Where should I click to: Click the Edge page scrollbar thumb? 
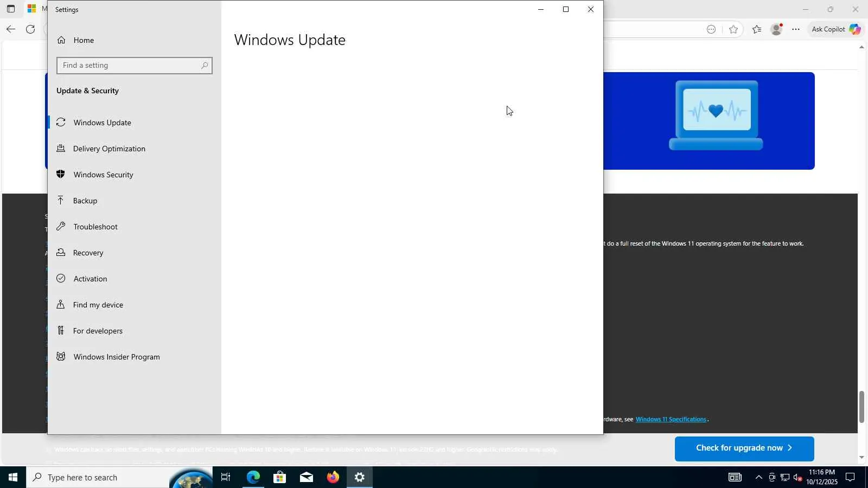coord(861,407)
